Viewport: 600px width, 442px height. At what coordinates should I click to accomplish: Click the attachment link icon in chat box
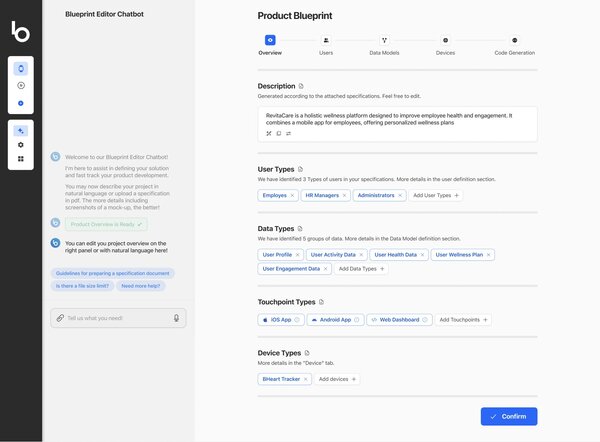[58, 318]
